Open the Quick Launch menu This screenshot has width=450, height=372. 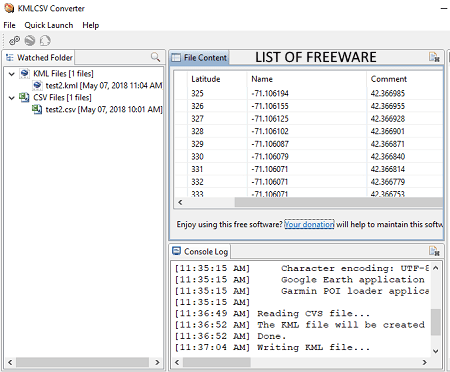click(49, 25)
